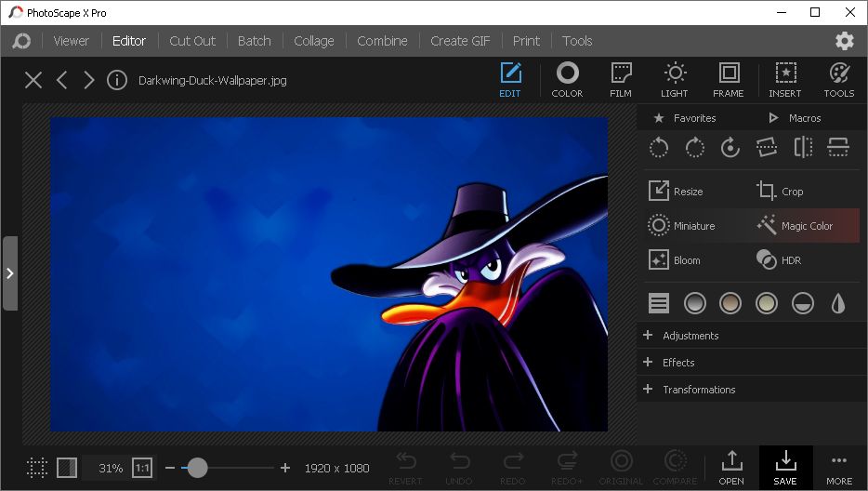
Task: Expand the left side panel arrow
Action: pyautogui.click(x=10, y=273)
